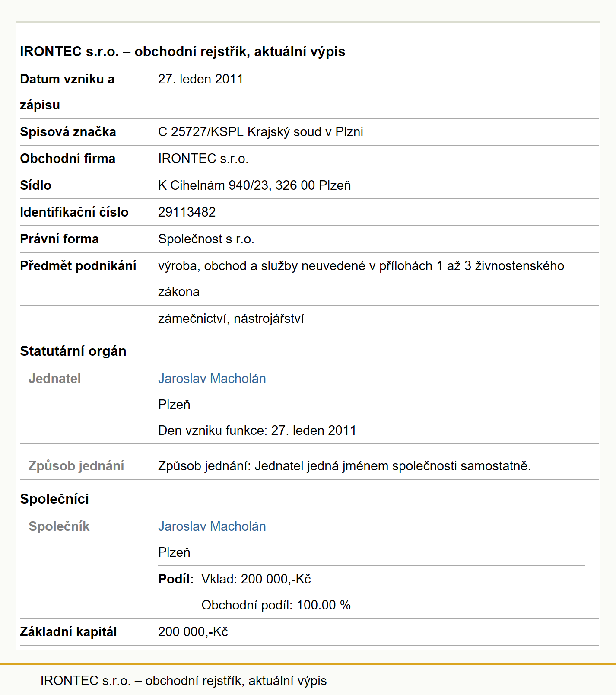Click the bold 'Podíl:' label
Viewport: 616px width, 695px height.
(176, 579)
